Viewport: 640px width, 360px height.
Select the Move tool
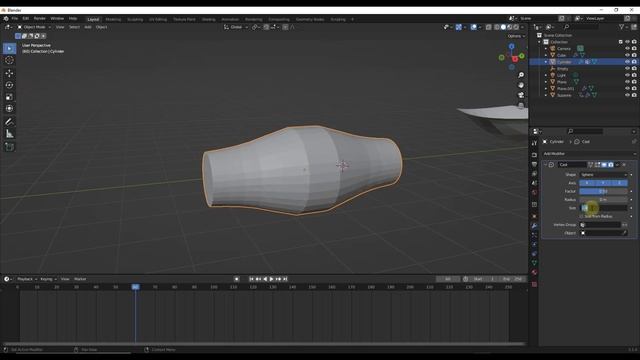[x=9, y=73]
